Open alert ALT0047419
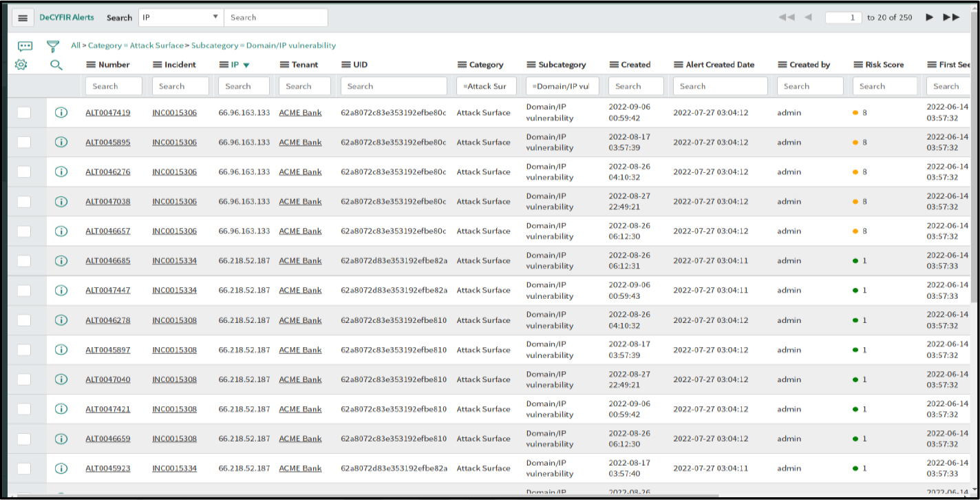This screenshot has height=500, width=980. (108, 112)
